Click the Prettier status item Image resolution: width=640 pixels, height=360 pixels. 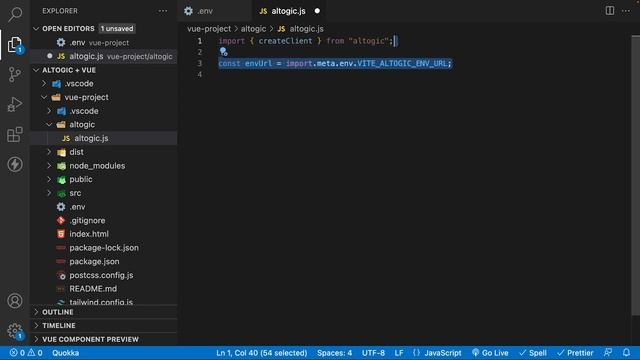tap(575, 353)
